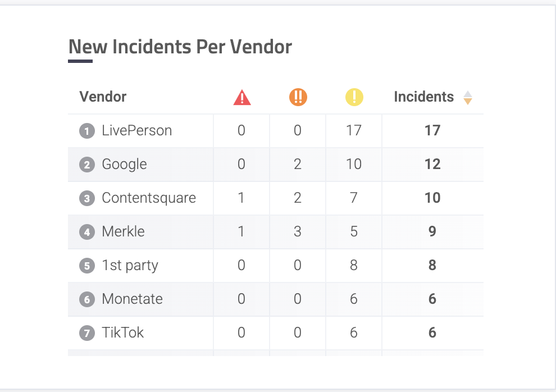This screenshot has width=556, height=392.
Task: Click the red critical severity triangle icon
Action: click(242, 98)
